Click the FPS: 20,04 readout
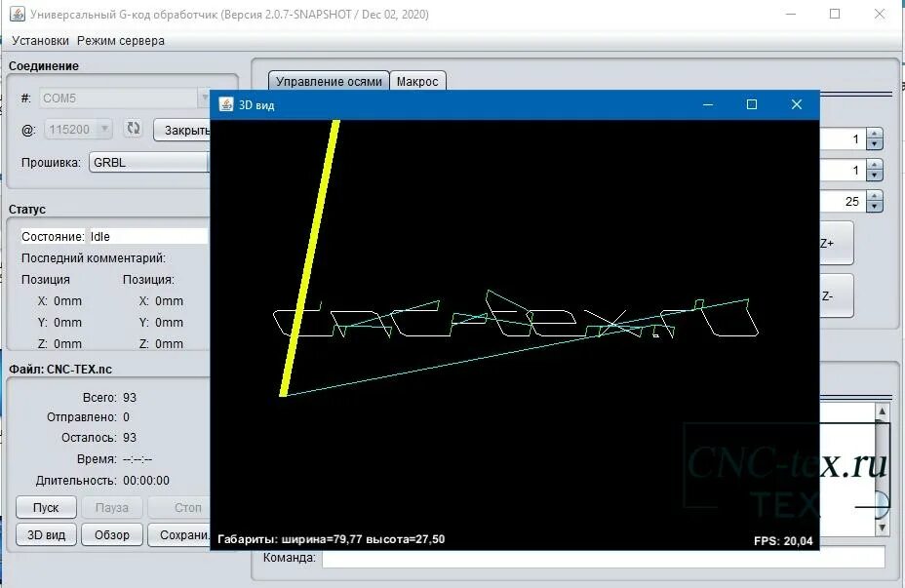 pyautogui.click(x=783, y=541)
